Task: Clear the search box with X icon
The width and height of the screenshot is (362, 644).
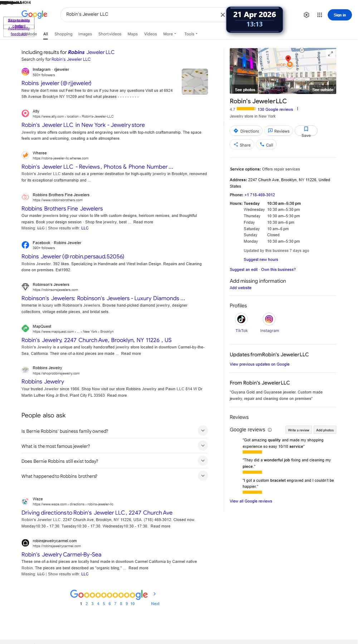Action: tap(222, 15)
